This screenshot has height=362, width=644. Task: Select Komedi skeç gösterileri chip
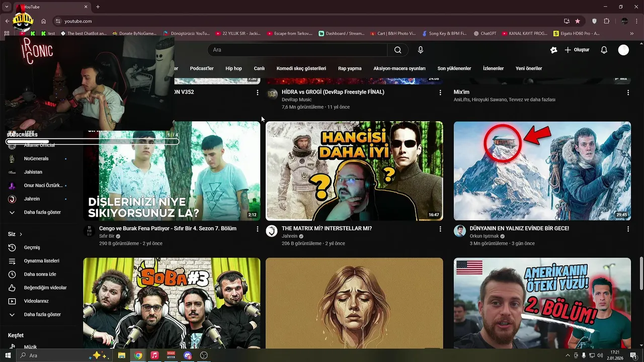click(x=301, y=68)
